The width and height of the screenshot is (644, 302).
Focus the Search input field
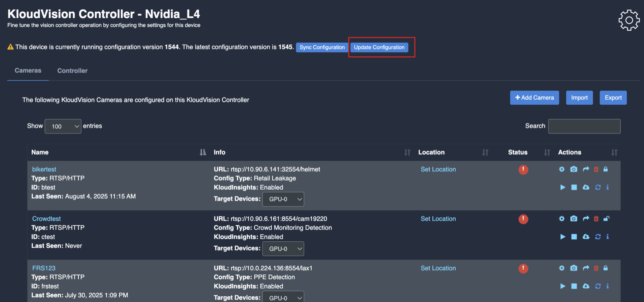pos(584,126)
